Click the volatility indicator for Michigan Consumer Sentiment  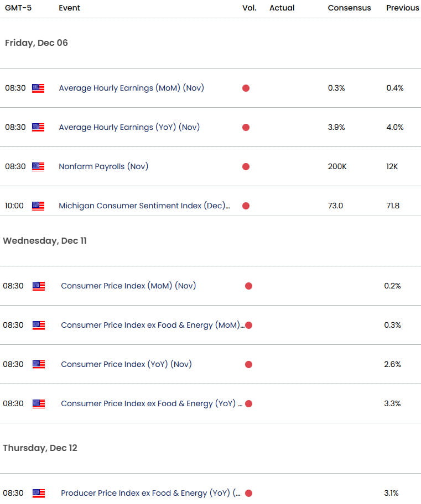246,206
